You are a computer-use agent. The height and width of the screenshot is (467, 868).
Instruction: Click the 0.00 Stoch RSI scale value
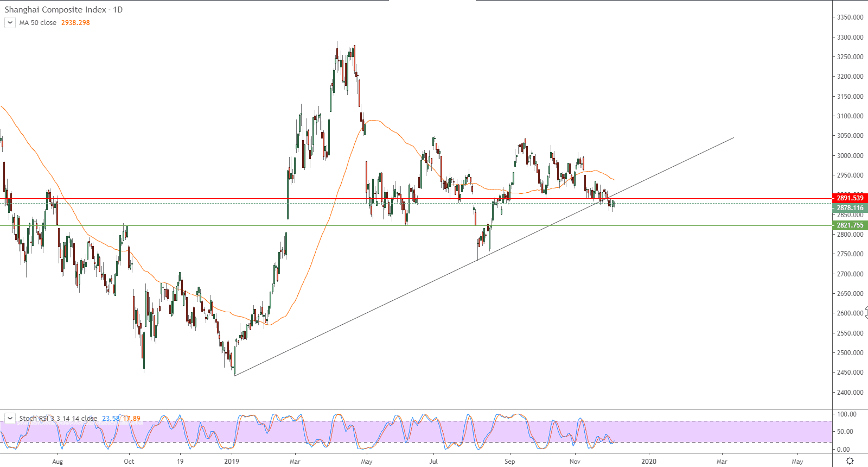click(x=844, y=450)
